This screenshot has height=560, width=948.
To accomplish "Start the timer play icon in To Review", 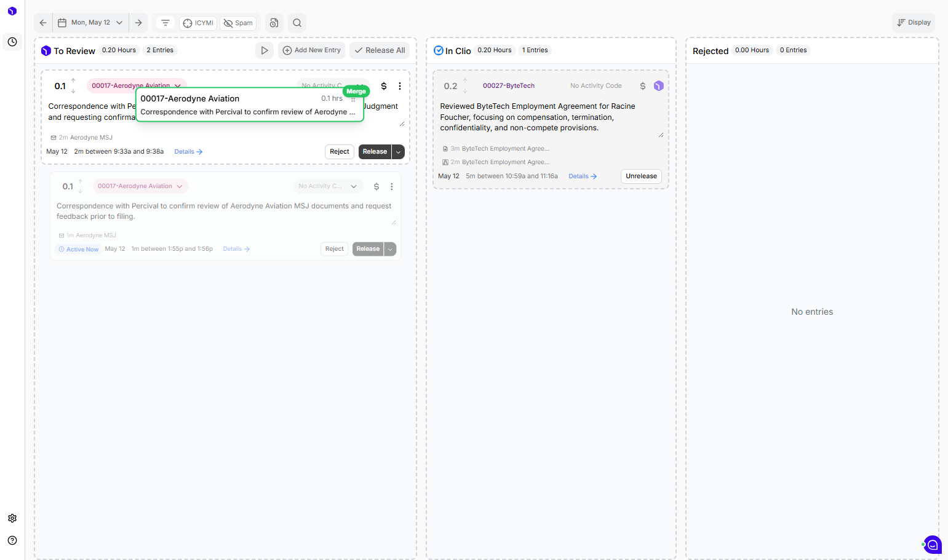I will 265,50.
